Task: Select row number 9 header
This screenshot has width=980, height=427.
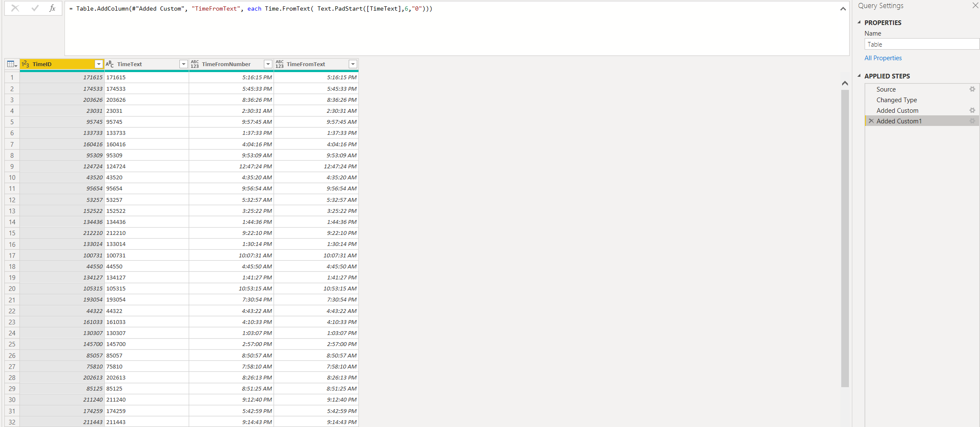Action: pyautogui.click(x=12, y=167)
